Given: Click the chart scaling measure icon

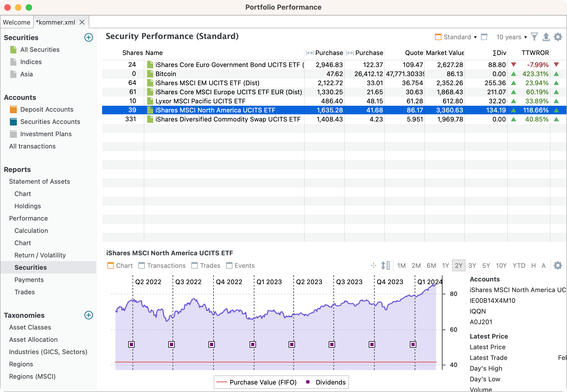Looking at the screenshot, I should pos(385,265).
